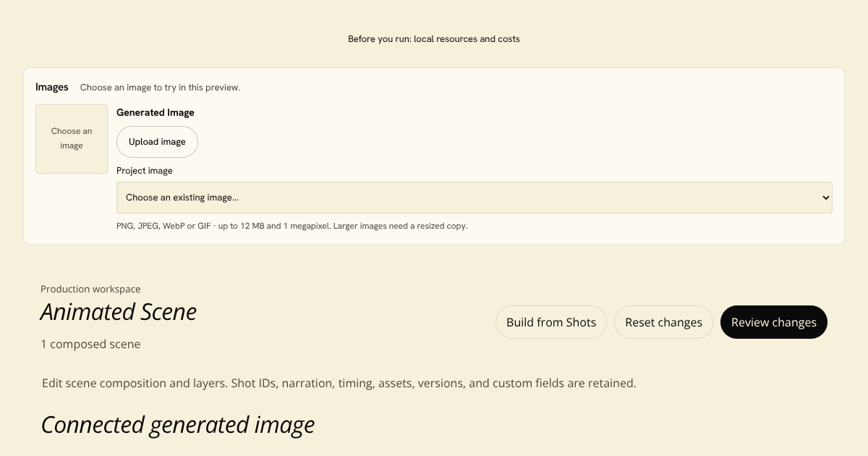Click the Production workspace breadcrumb text
Viewport: 868px width, 456px height.
[90, 289]
